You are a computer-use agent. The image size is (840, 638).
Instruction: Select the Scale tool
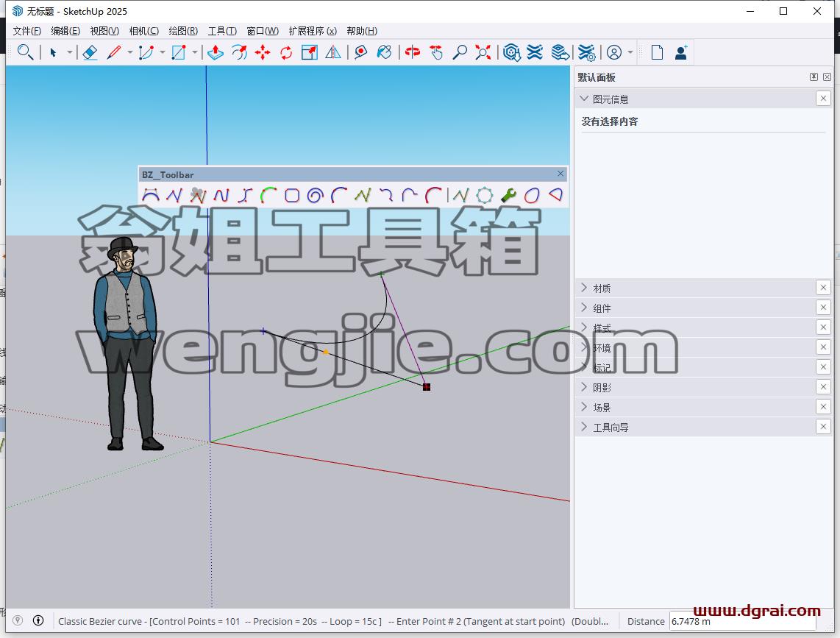310,52
